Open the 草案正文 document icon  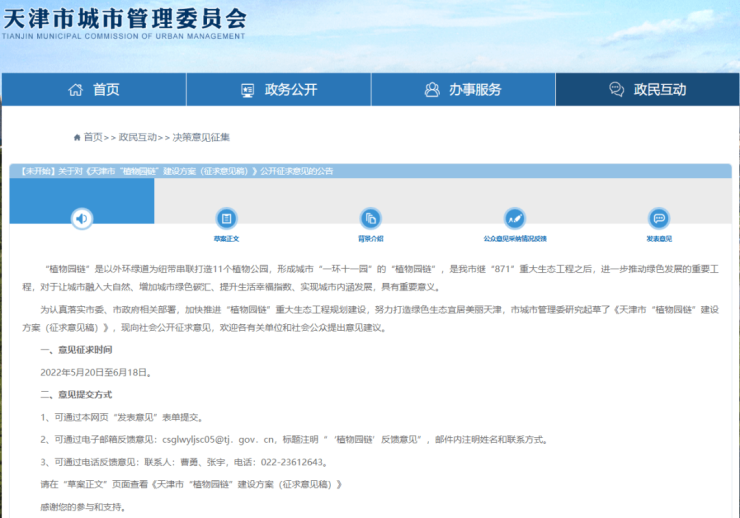(226, 218)
